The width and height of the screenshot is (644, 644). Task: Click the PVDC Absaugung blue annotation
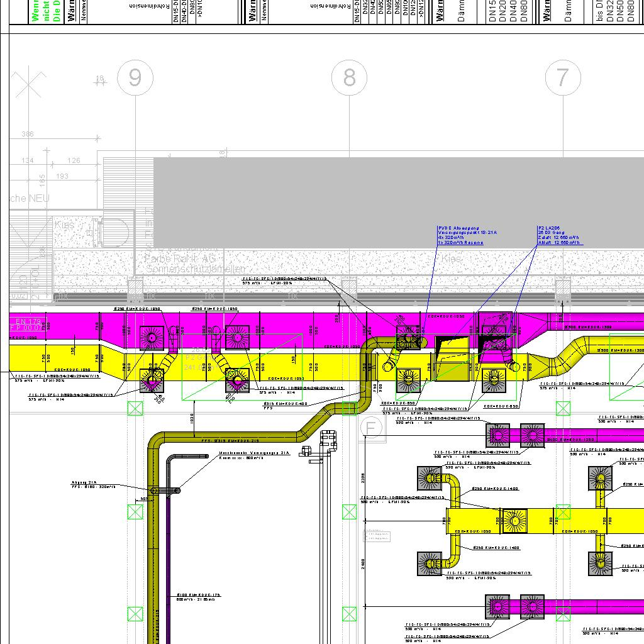tap(467, 235)
